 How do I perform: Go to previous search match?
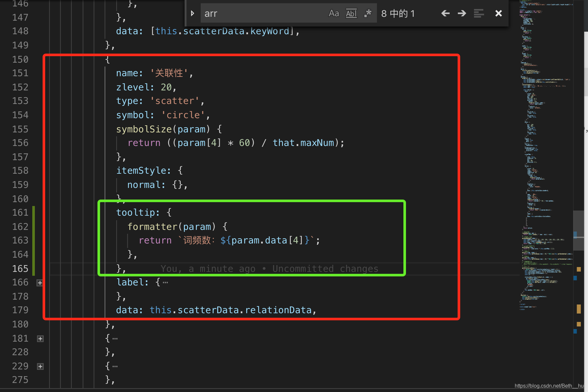tap(445, 14)
